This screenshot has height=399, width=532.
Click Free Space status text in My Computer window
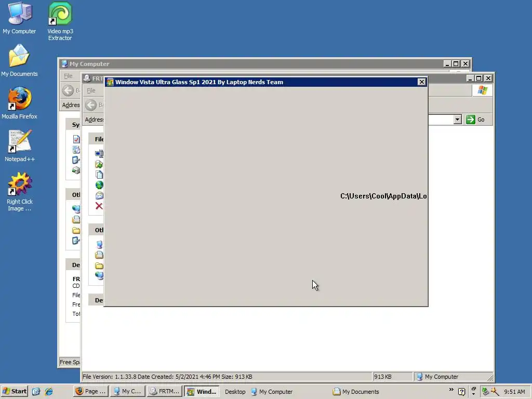tap(70, 362)
